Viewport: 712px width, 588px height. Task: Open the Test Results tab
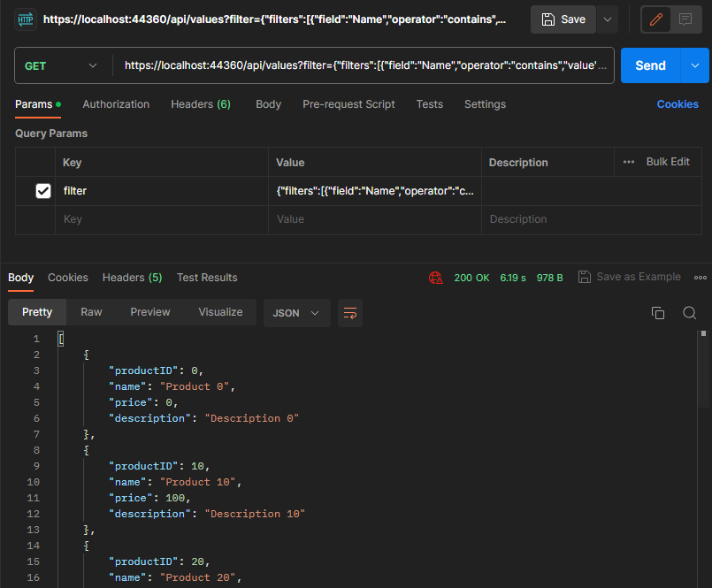coord(207,278)
